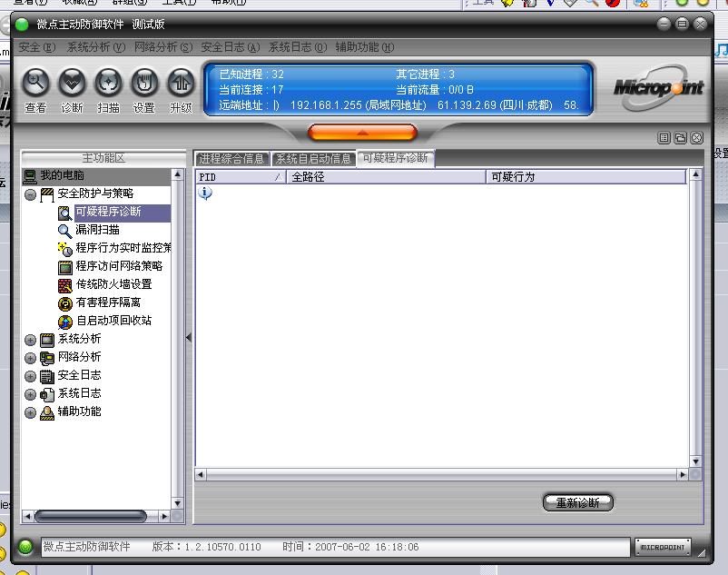Image resolution: width=728 pixels, height=575 pixels.
Task: Collapse the orange arrow panel toggle
Action: [362, 133]
